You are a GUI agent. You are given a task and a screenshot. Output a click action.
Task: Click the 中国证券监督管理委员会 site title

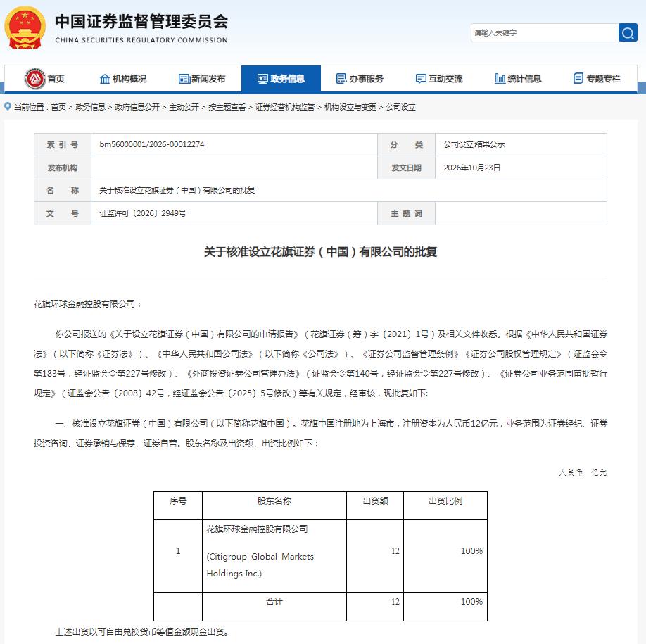(x=141, y=22)
